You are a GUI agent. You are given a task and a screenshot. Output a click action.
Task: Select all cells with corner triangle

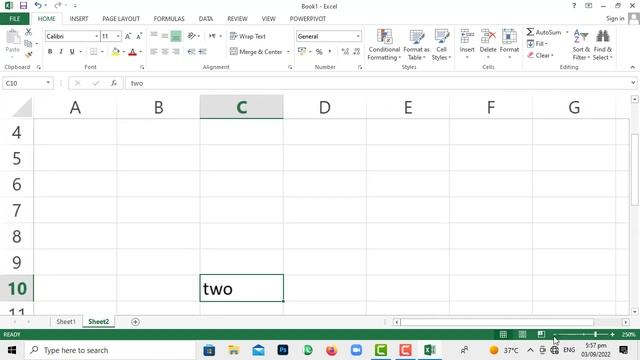21,107
